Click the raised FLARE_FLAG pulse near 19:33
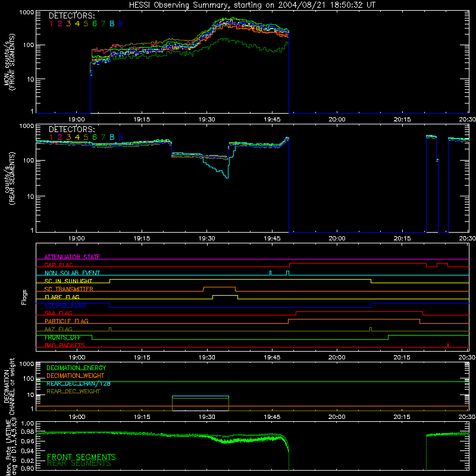Image resolution: width=476 pixels, height=476 pixels. [225, 295]
